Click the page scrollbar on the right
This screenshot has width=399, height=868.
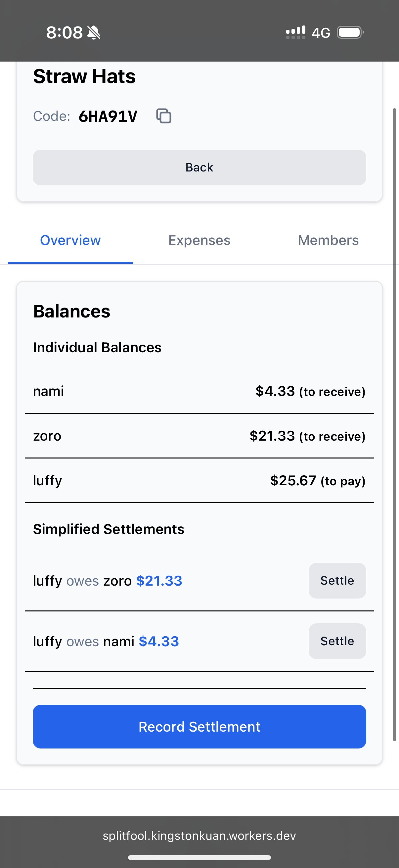pyautogui.click(x=394, y=424)
